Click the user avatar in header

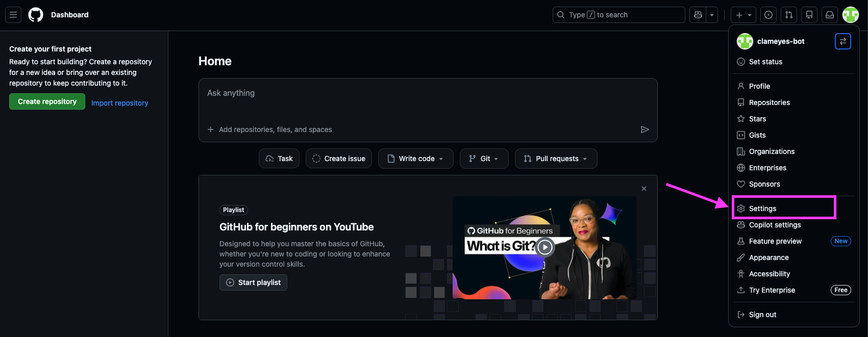[851, 15]
